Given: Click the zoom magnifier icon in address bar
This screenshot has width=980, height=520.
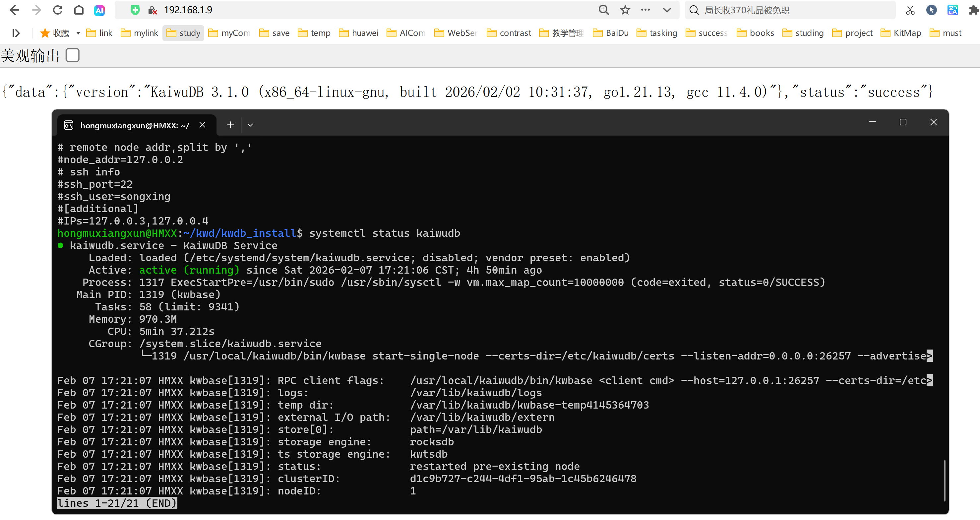Looking at the screenshot, I should pyautogui.click(x=603, y=10).
